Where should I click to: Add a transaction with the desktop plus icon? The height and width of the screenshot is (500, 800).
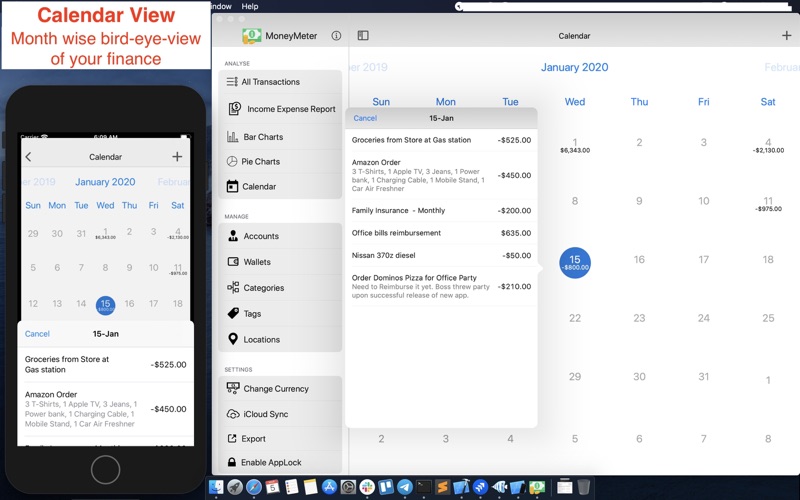pyautogui.click(x=786, y=35)
